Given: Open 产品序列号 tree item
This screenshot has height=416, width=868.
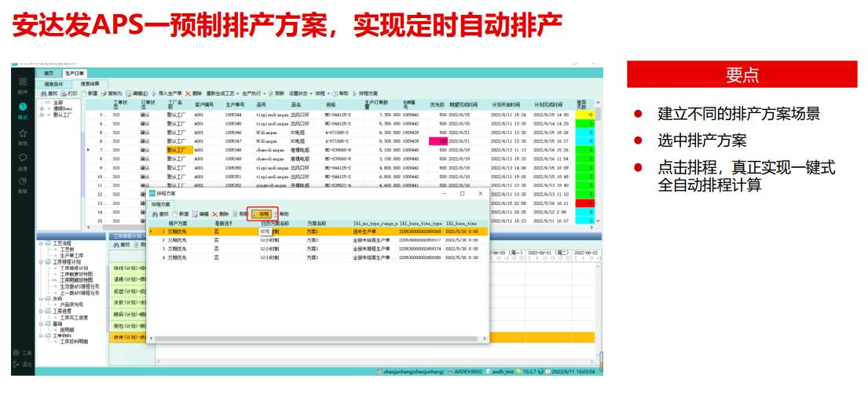Looking at the screenshot, I should 71,305.
